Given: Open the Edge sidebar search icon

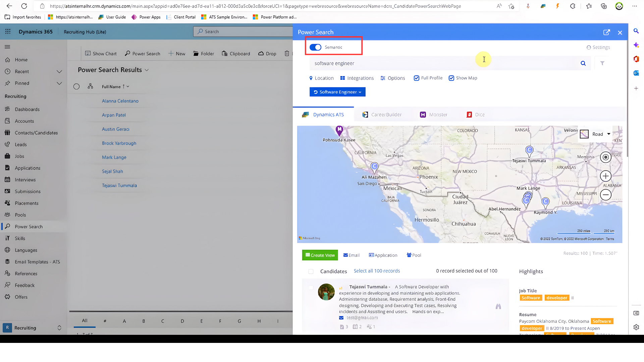Looking at the screenshot, I should pyautogui.click(x=636, y=31).
